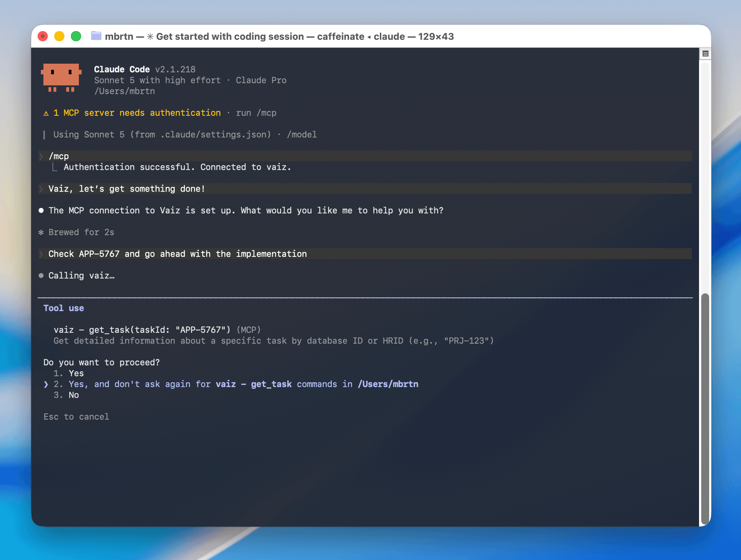The height and width of the screenshot is (560, 741).
Task: Click the folder icon in the title bar
Action: coord(96,36)
